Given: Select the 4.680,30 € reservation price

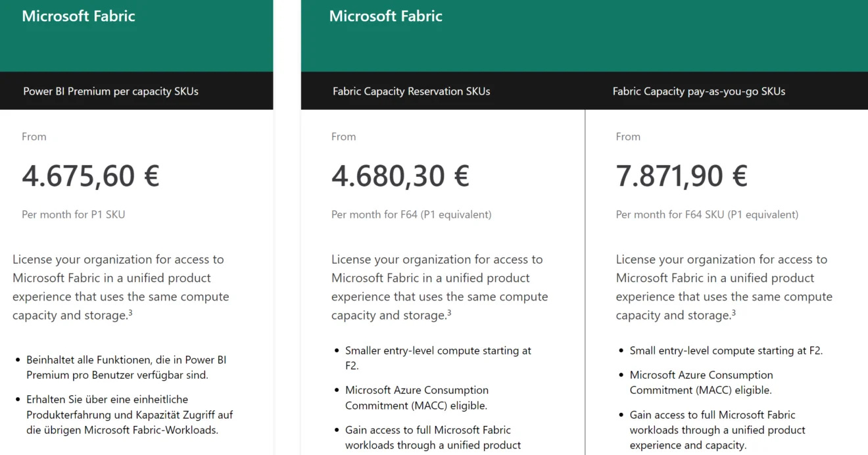Looking at the screenshot, I should (400, 176).
